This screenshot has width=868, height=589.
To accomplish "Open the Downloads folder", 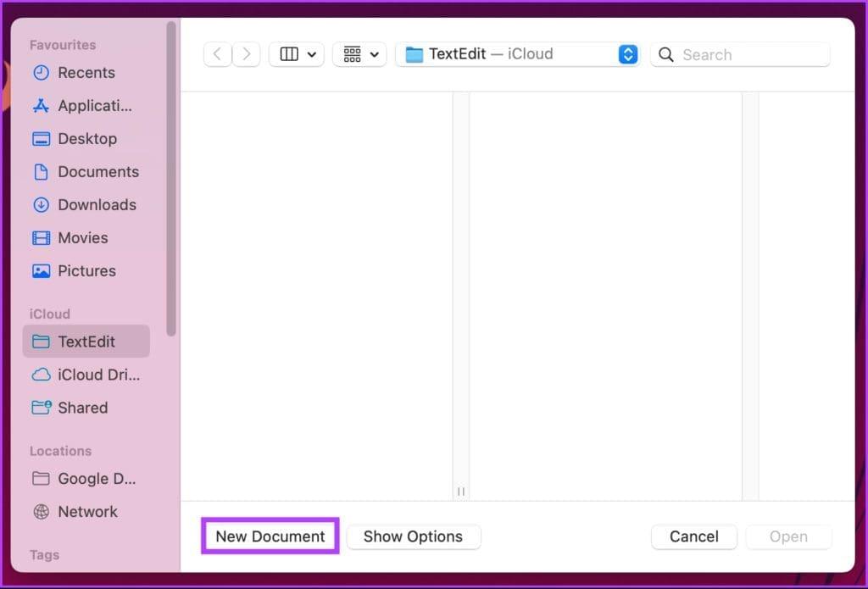I will coord(97,204).
